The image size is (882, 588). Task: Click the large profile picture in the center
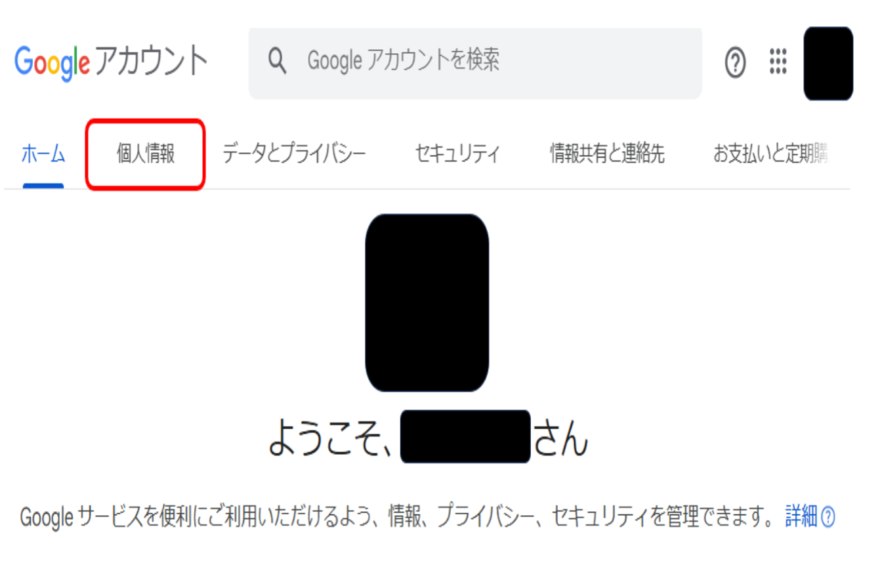pos(427,303)
